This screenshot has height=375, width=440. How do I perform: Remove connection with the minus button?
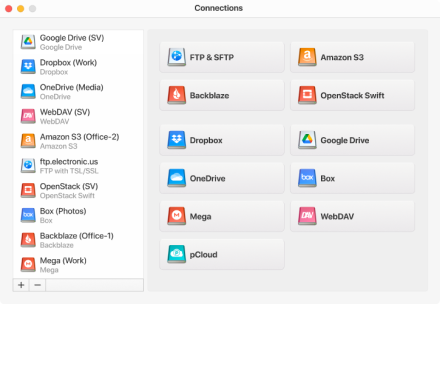pyautogui.click(x=37, y=285)
